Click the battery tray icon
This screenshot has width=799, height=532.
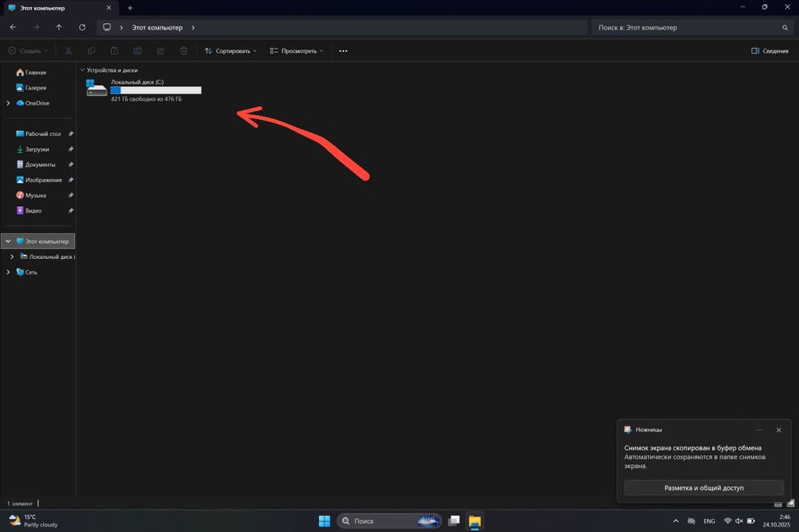[750, 521]
